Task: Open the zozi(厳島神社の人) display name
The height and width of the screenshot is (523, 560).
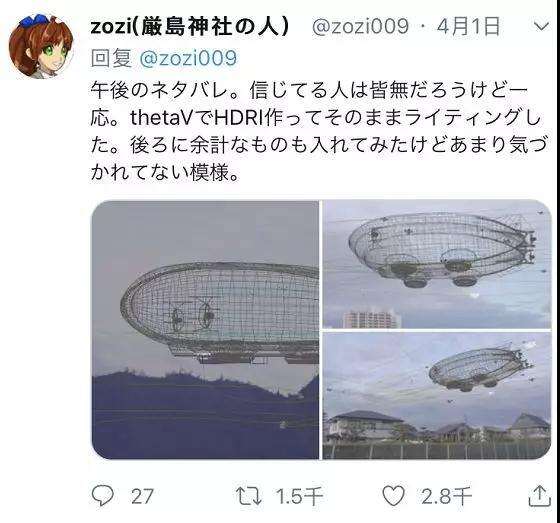Action: (x=190, y=27)
